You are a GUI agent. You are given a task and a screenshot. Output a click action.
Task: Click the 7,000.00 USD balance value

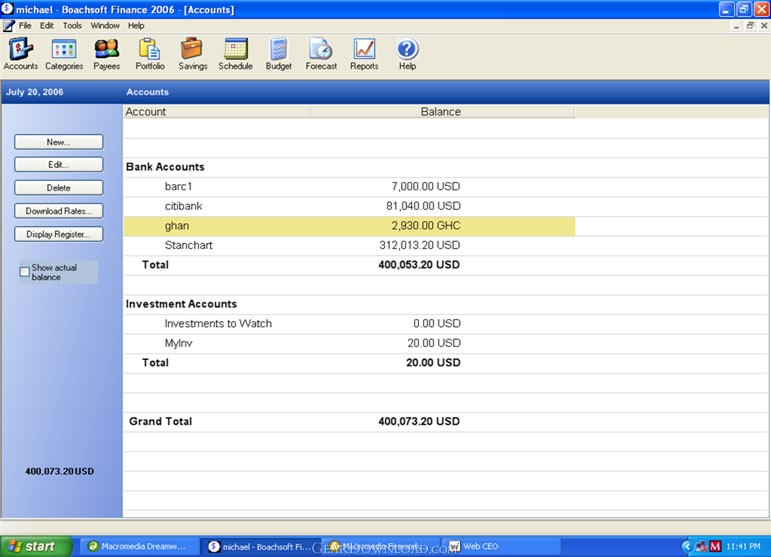click(x=426, y=186)
